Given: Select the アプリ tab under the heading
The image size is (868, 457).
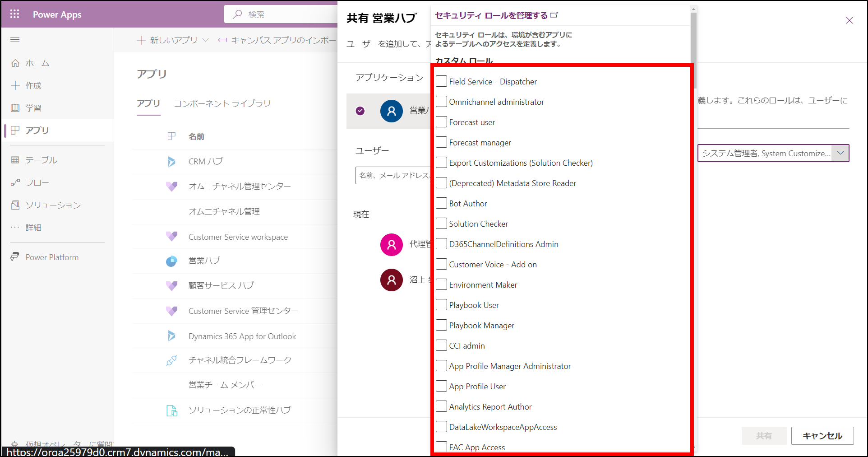Looking at the screenshot, I should coord(148,103).
